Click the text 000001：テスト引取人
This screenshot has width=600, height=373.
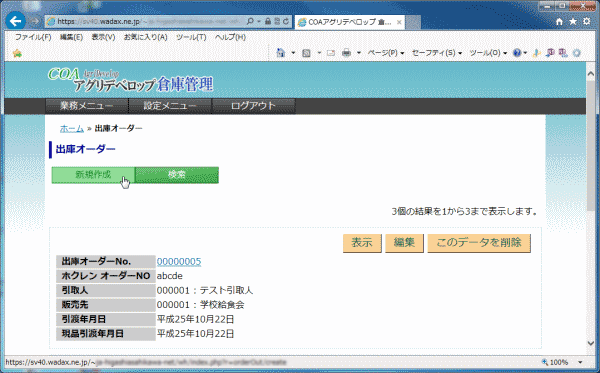tap(205, 290)
